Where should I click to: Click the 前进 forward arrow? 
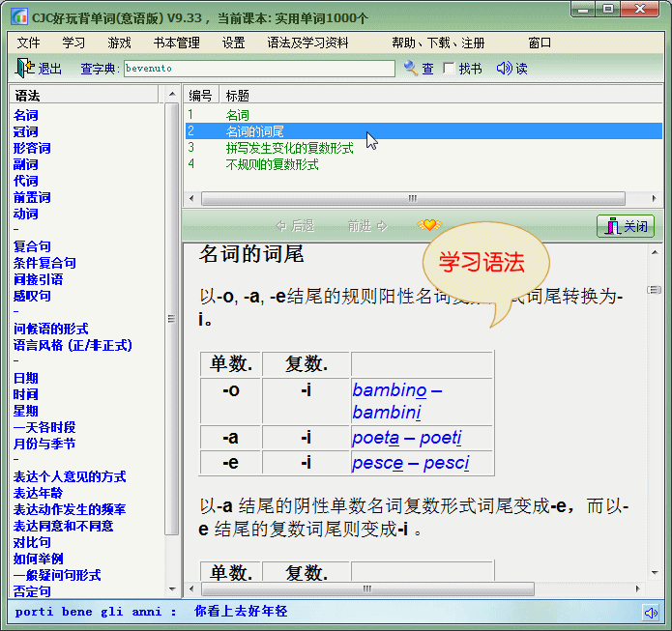pyautogui.click(x=382, y=226)
